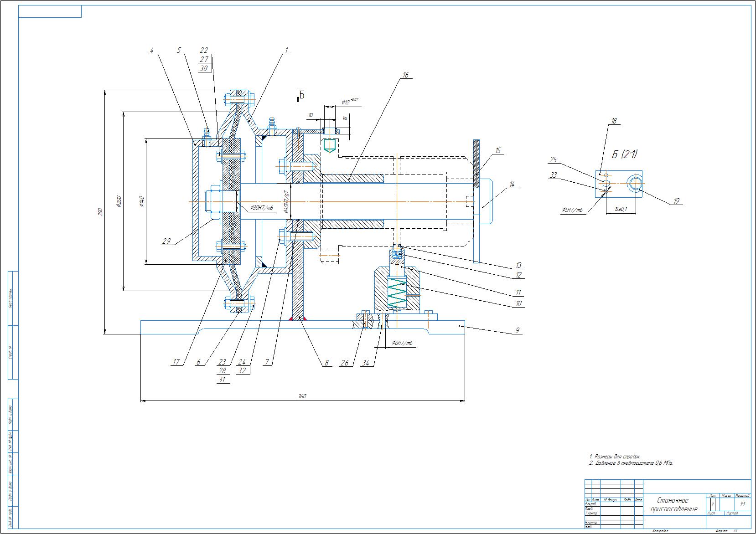This screenshot has width=756, height=534.
Task: Select the Б (2:1) view title
Action: click(x=624, y=154)
